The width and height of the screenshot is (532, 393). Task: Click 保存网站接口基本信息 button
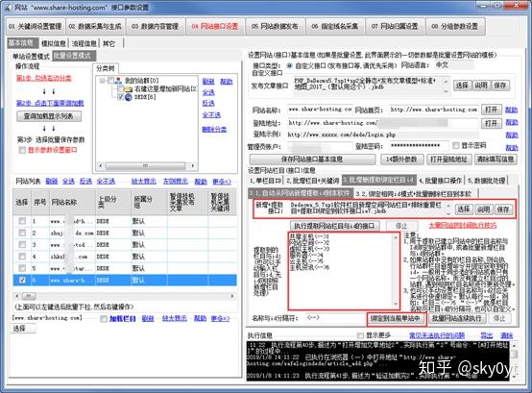coord(312,159)
